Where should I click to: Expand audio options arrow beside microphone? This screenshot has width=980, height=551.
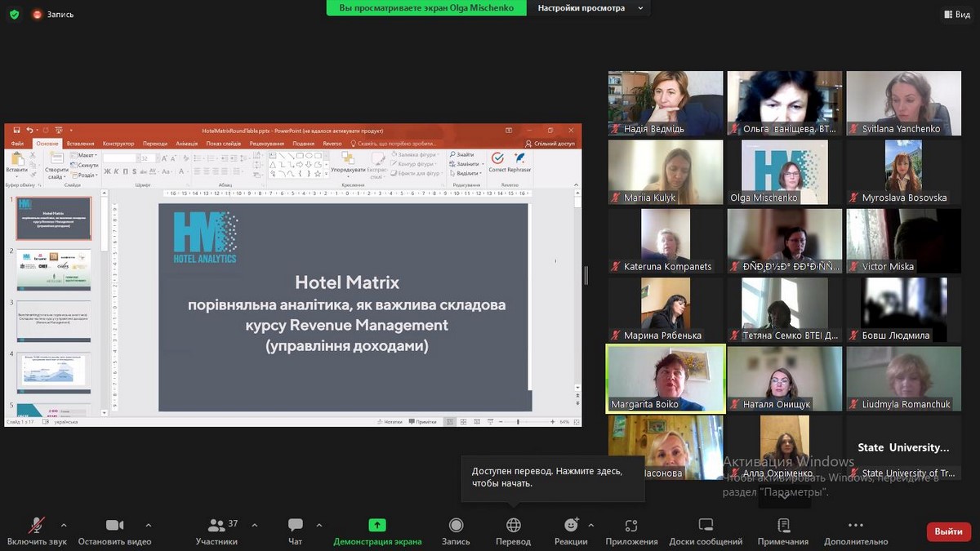pyautogui.click(x=64, y=525)
